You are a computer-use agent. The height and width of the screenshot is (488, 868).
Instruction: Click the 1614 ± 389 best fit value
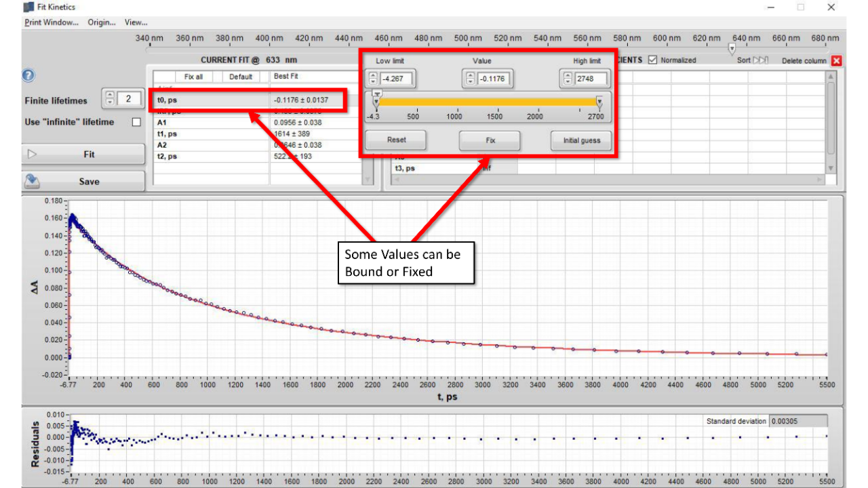292,134
